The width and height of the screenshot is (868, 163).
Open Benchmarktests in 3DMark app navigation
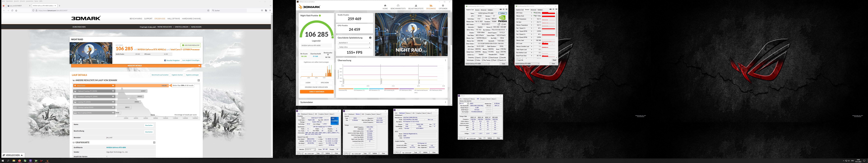tap(398, 7)
